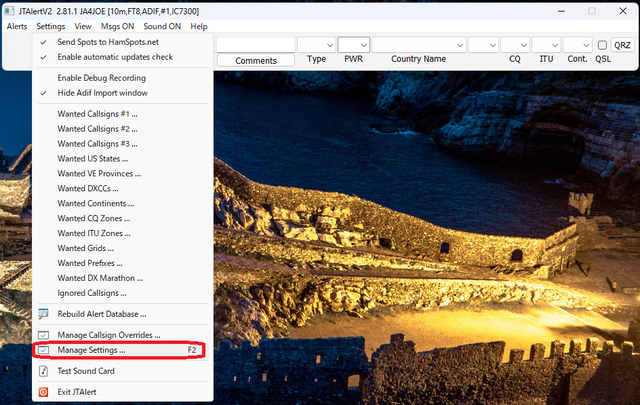Open Wanted Callsigns #3 settings

122,144
